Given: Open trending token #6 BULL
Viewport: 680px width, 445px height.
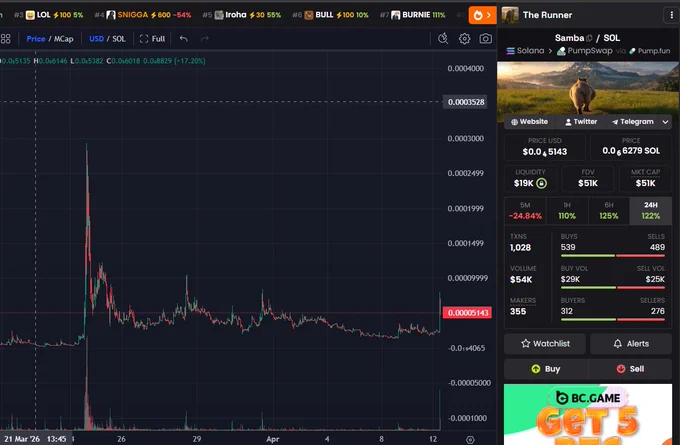Looking at the screenshot, I should (x=330, y=15).
